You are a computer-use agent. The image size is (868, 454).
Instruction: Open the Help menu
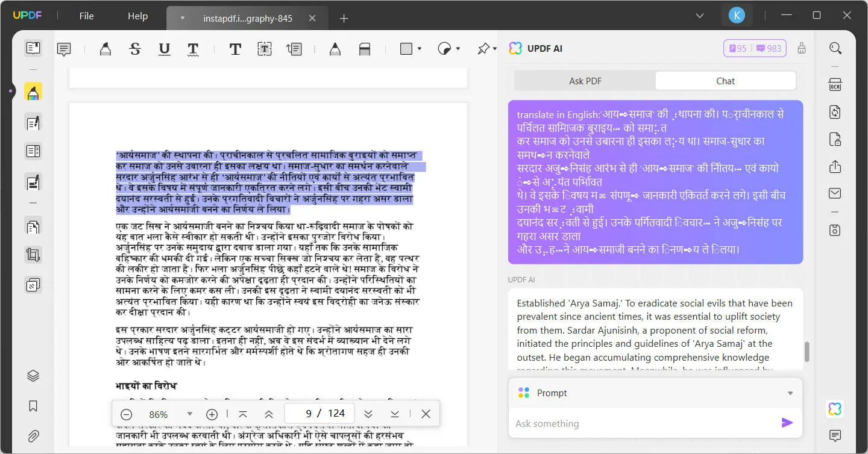(x=137, y=16)
